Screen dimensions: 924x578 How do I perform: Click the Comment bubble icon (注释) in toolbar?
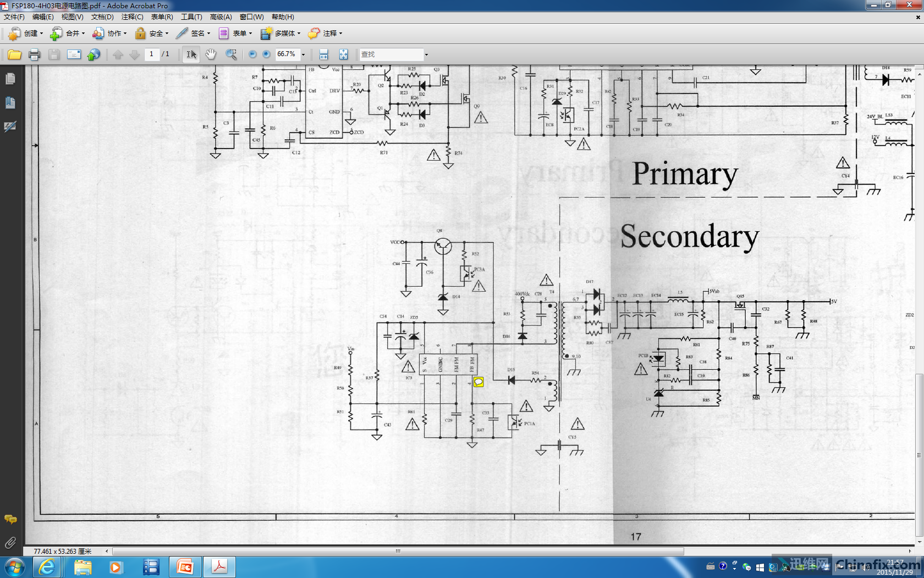(x=313, y=34)
